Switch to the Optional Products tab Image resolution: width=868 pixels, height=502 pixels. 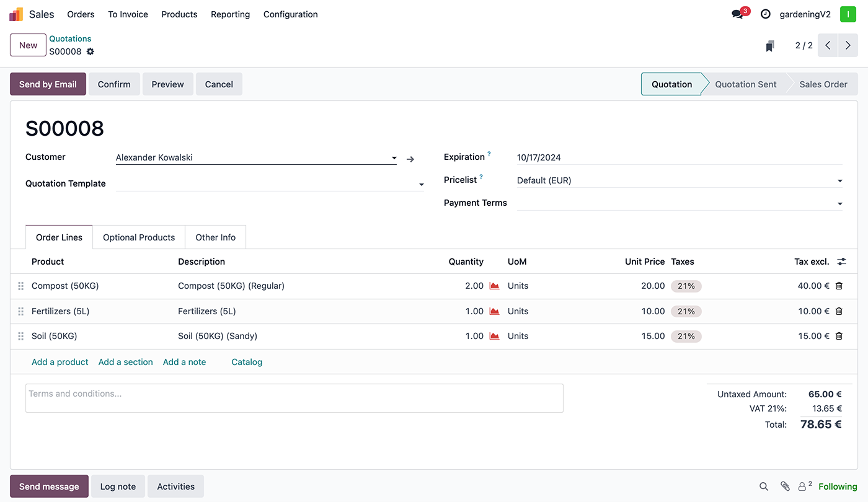139,237
